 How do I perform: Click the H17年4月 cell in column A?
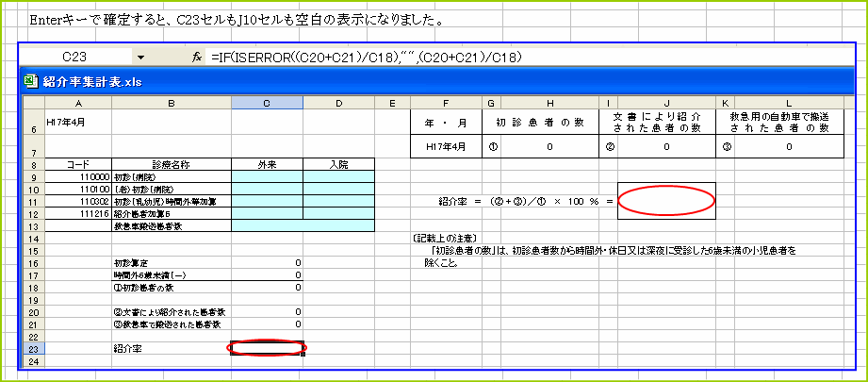(x=78, y=122)
